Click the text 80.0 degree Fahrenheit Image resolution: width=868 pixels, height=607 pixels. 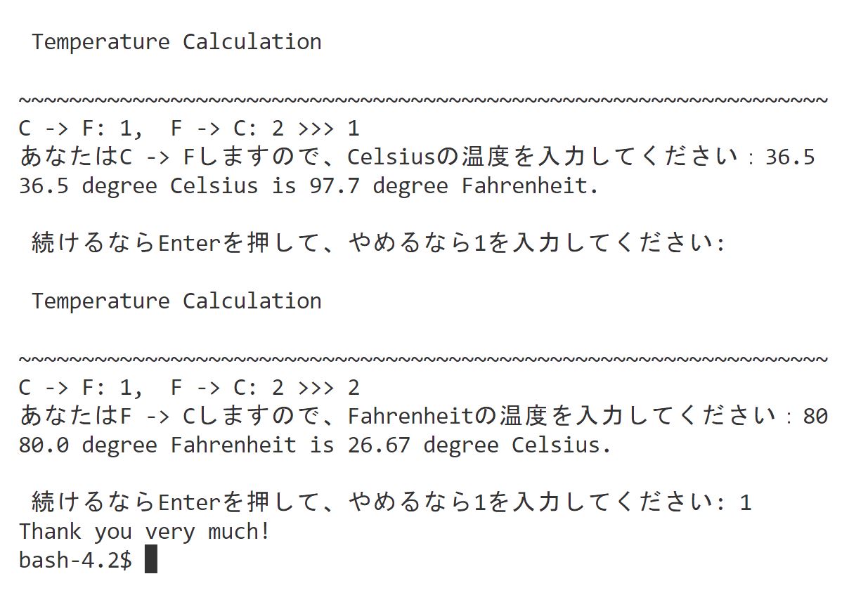157,445
